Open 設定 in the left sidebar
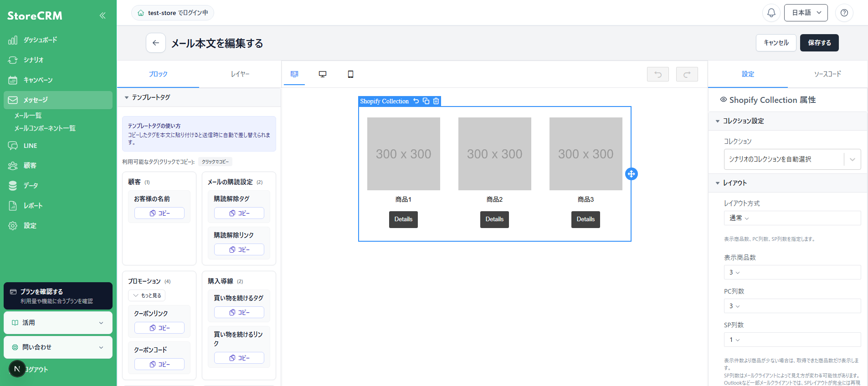This screenshot has height=386, width=868. (x=58, y=226)
